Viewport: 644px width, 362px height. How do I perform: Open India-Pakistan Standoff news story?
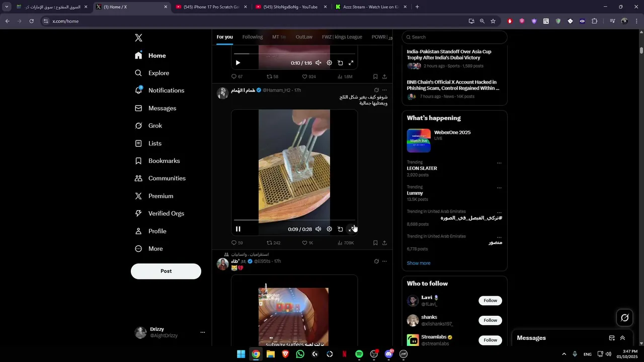454,59
